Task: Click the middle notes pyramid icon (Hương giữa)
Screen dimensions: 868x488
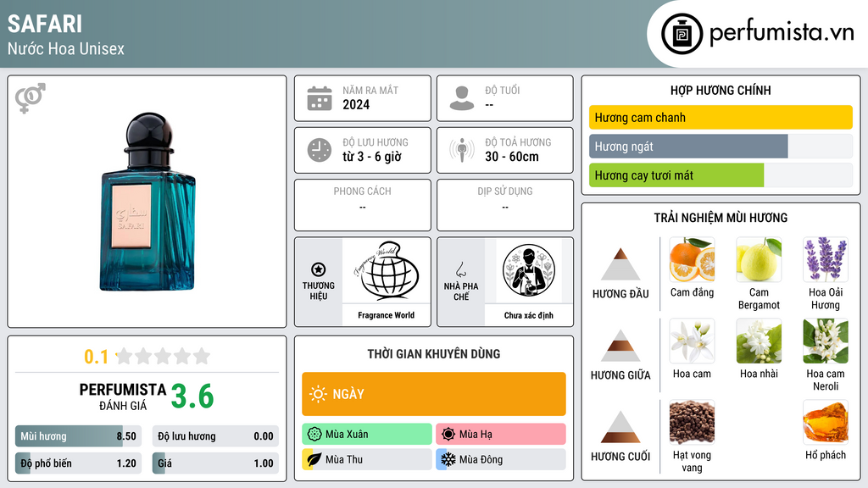Action: point(620,346)
